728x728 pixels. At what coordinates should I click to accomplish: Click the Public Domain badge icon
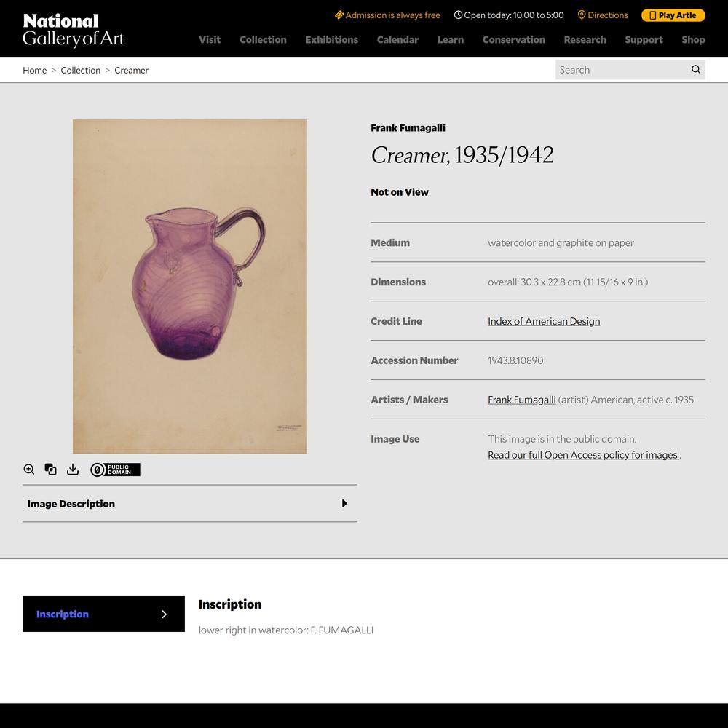(x=115, y=470)
